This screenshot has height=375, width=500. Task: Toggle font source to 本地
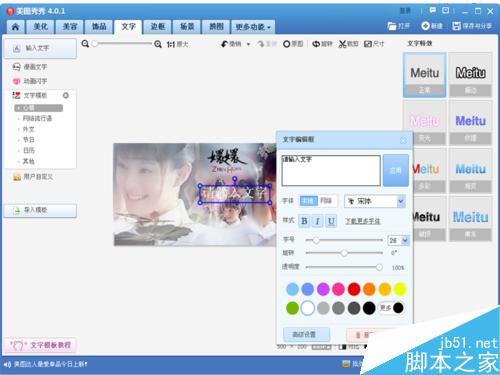(308, 201)
